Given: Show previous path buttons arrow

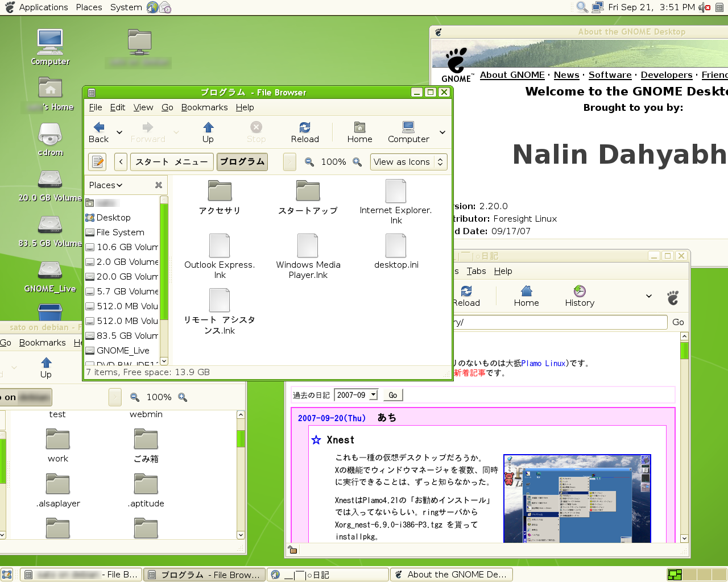Looking at the screenshot, I should coord(121,162).
